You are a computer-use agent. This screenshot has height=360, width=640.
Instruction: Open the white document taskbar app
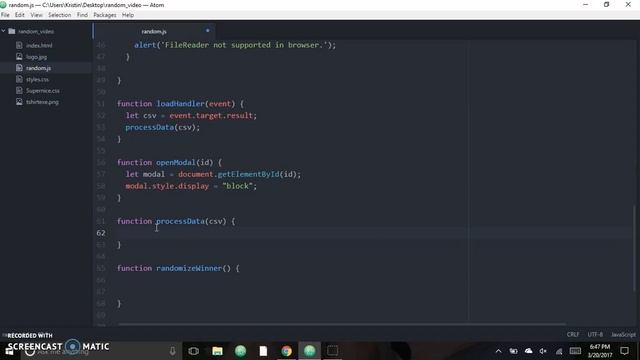coord(263,351)
